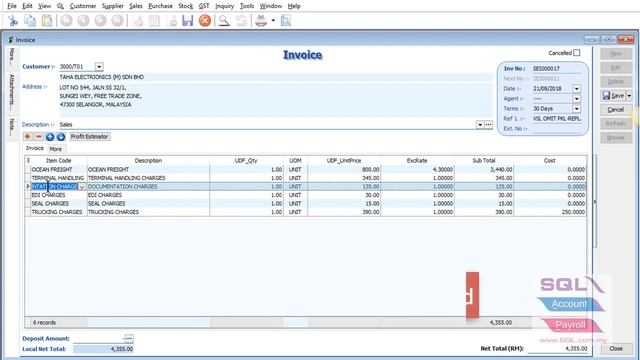The height and width of the screenshot is (360, 640).
Task: Click the Cancel button in right panel
Action: click(x=616, y=110)
